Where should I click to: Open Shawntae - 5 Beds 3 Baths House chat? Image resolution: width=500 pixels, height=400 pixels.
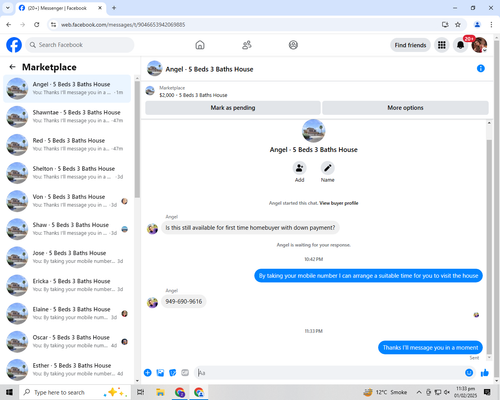pyautogui.click(x=67, y=117)
